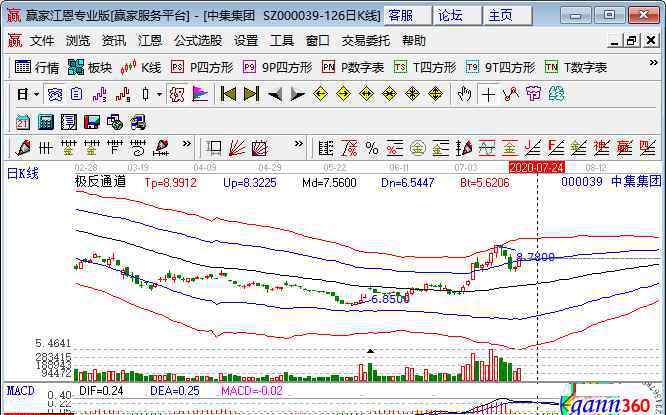Expand the drawing tools overflow chevron
Screen dimensions: 666x415
[186, 144]
